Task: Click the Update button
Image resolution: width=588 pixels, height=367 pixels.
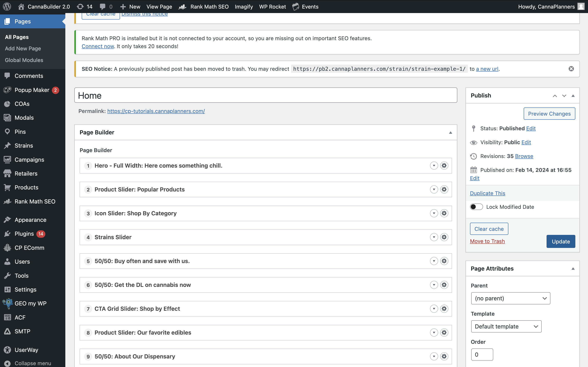Action: [x=561, y=242]
